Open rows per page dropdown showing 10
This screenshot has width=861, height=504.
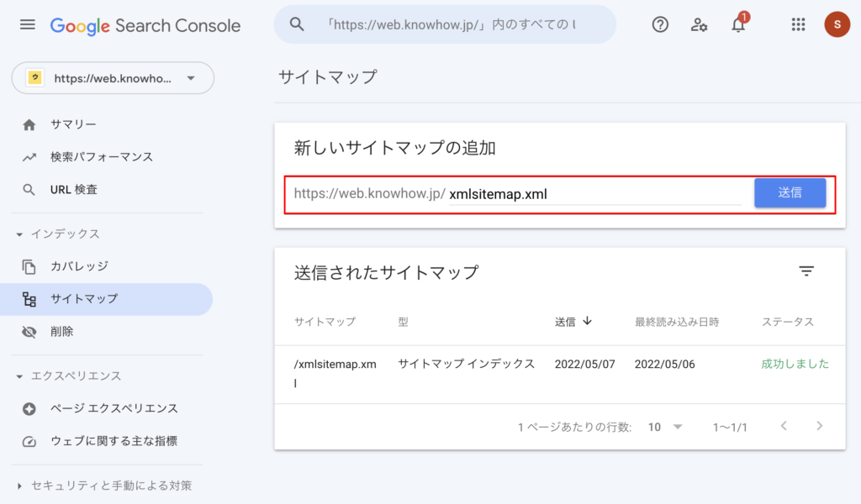tap(665, 428)
